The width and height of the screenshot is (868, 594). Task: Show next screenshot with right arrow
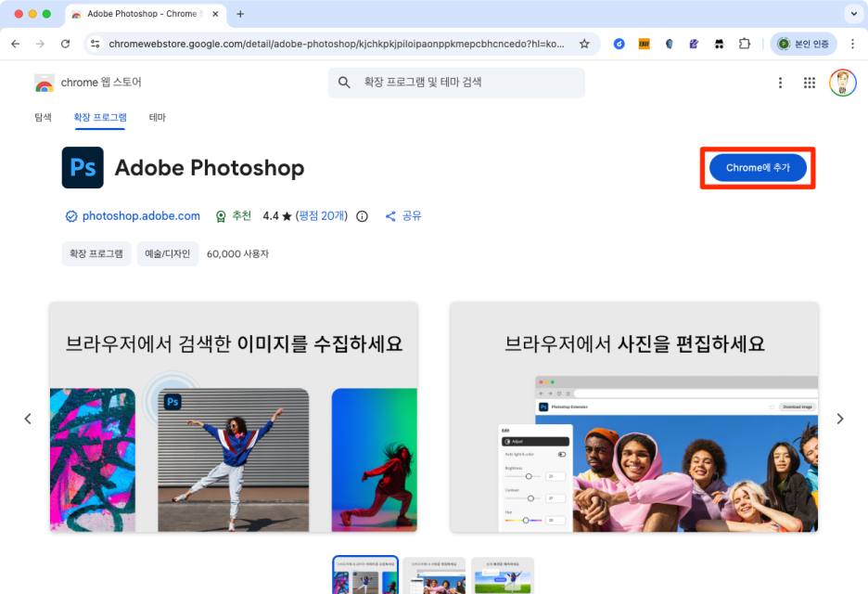tap(840, 419)
